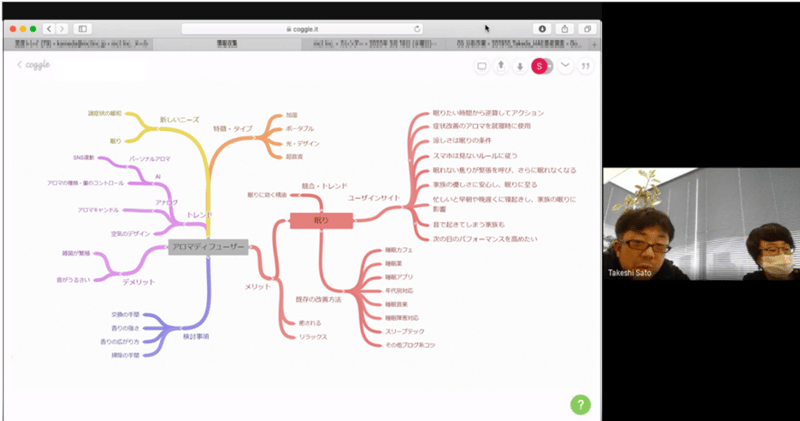Click the リラックス item
Screen dimensions: 800x421
point(313,337)
